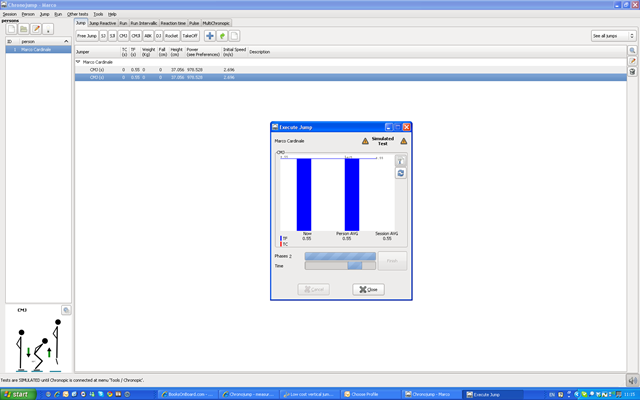Click the new person icon in persons panel
Image resolution: width=640 pixels, height=400 pixels.
(x=11, y=29)
